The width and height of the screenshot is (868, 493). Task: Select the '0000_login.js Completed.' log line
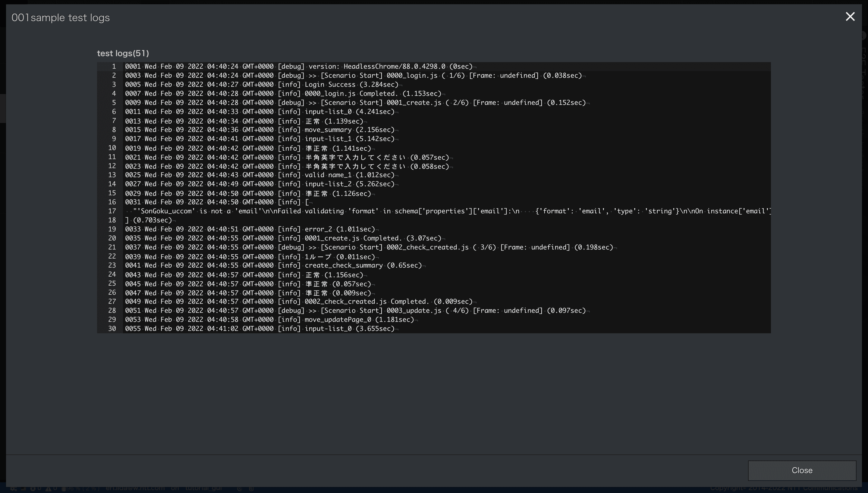[285, 93]
